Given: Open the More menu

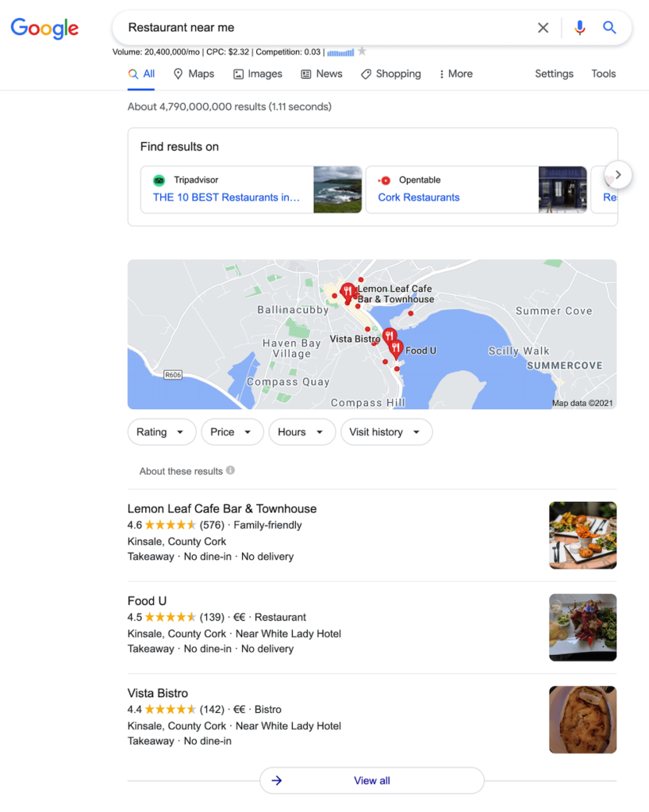Looking at the screenshot, I should 455,74.
